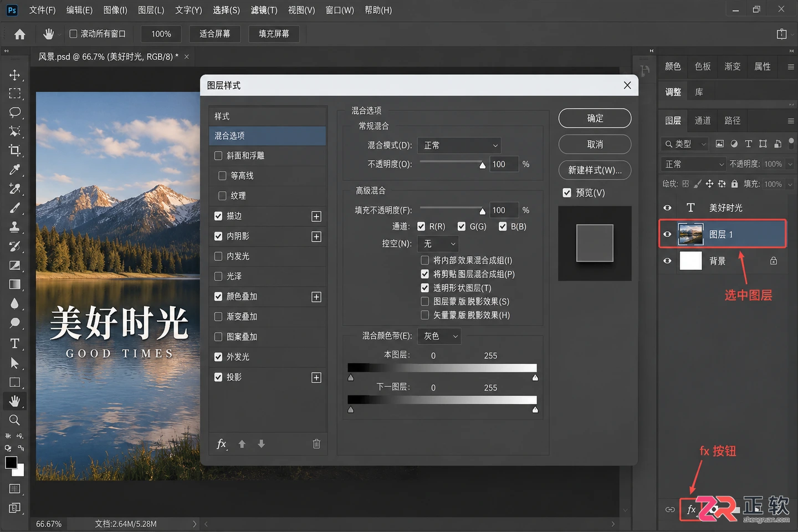Select the Rectangular Marquee tool

click(x=15, y=93)
